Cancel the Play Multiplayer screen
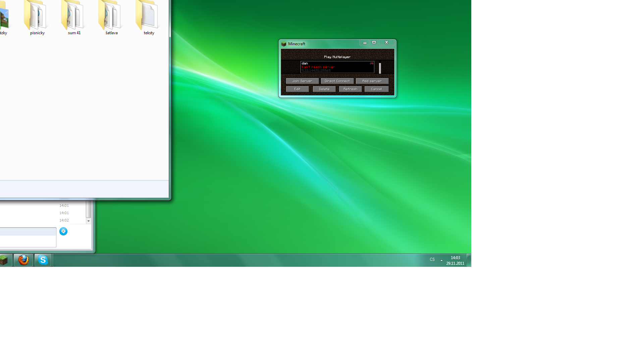 click(376, 89)
